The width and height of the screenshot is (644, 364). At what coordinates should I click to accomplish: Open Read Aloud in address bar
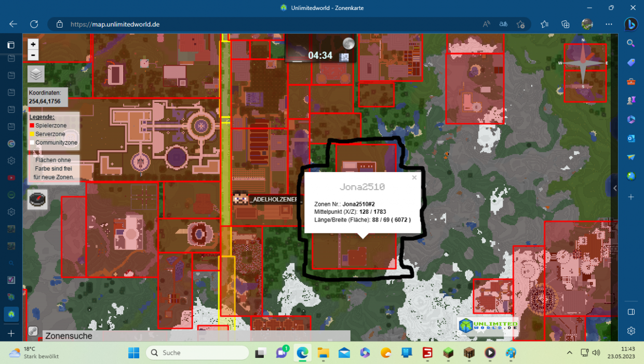click(x=487, y=24)
